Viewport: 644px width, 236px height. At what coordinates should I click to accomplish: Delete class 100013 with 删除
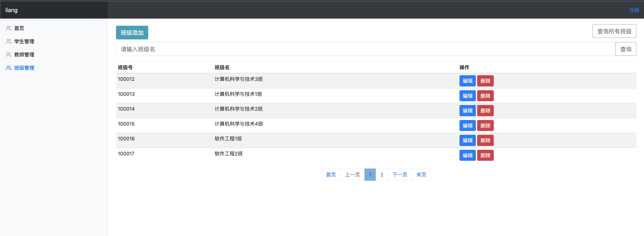(x=485, y=96)
